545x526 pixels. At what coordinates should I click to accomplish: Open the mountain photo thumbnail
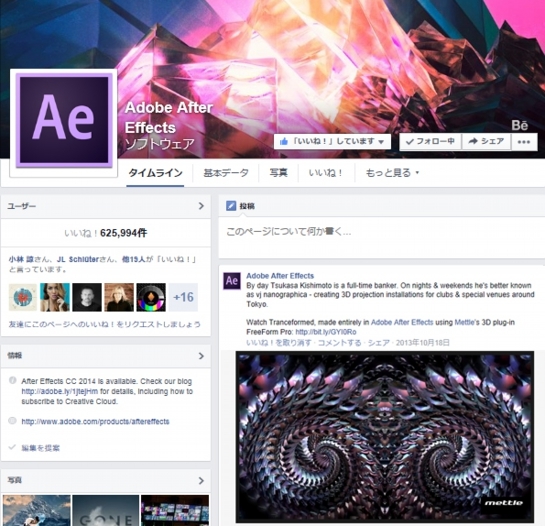point(36,510)
